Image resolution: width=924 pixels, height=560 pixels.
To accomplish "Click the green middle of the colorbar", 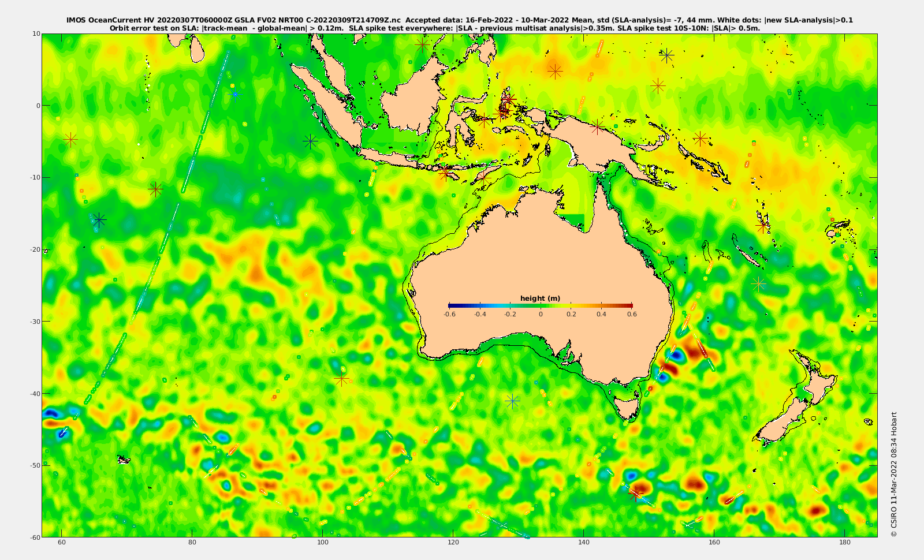I will click(541, 305).
